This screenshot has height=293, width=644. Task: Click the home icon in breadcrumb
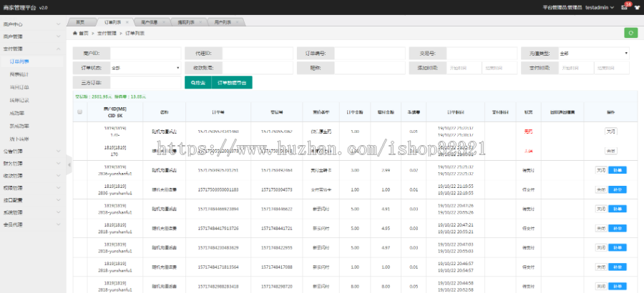point(76,33)
